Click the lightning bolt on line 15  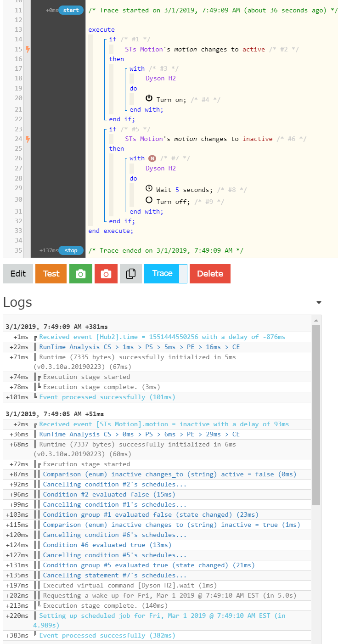[x=28, y=49]
